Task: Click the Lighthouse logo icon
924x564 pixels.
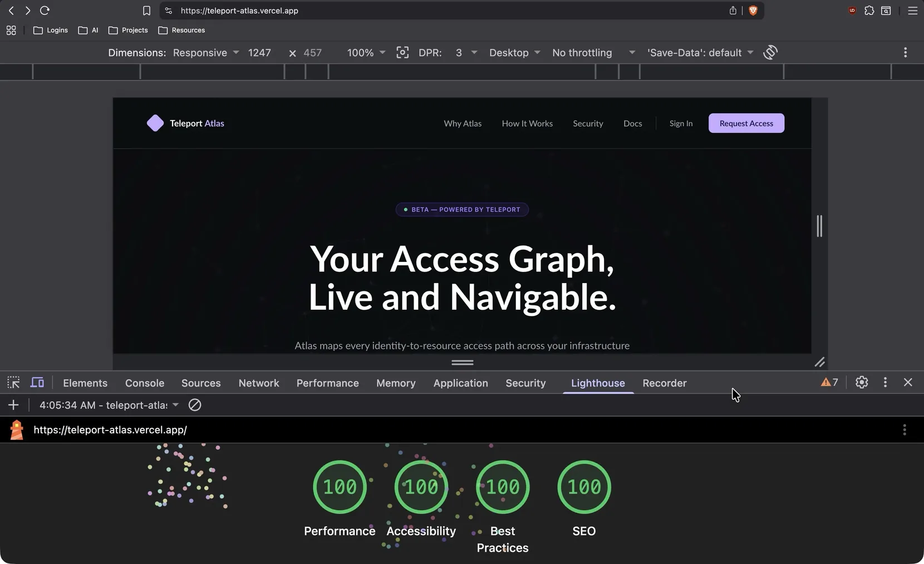Action: click(x=17, y=429)
